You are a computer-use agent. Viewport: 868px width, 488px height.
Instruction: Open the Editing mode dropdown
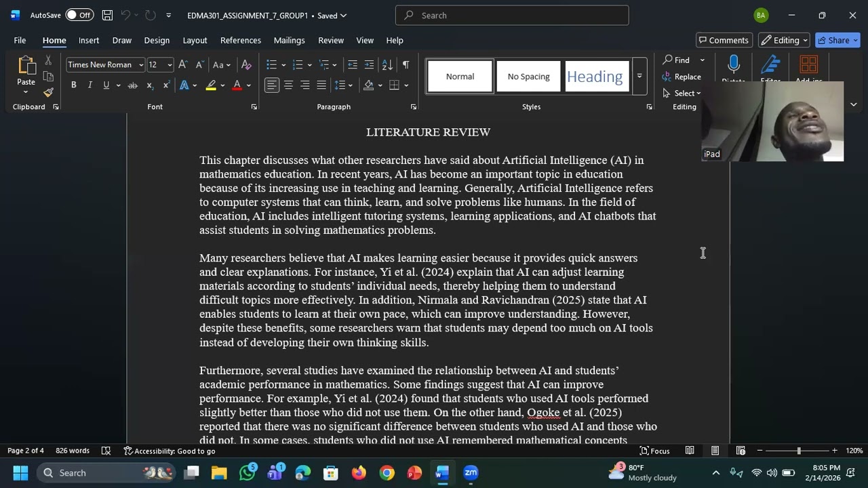point(784,40)
